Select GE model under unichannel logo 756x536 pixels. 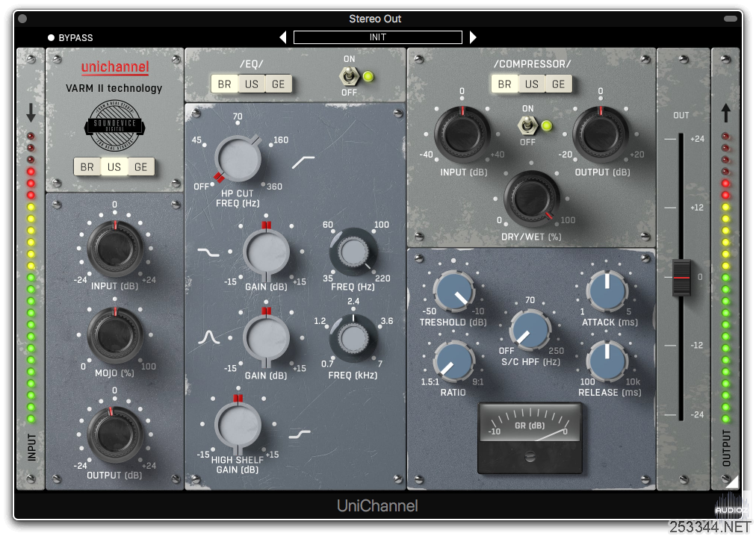(x=140, y=166)
